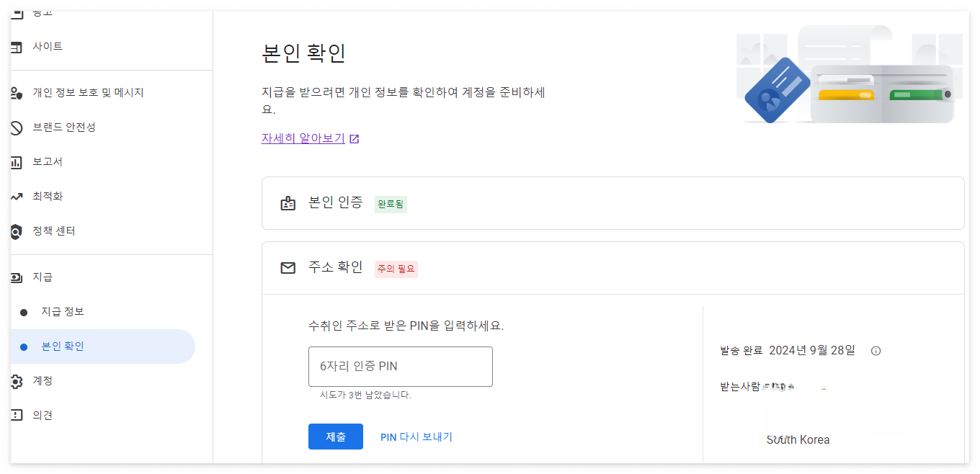Click PIN 다시 보내기

click(416, 437)
